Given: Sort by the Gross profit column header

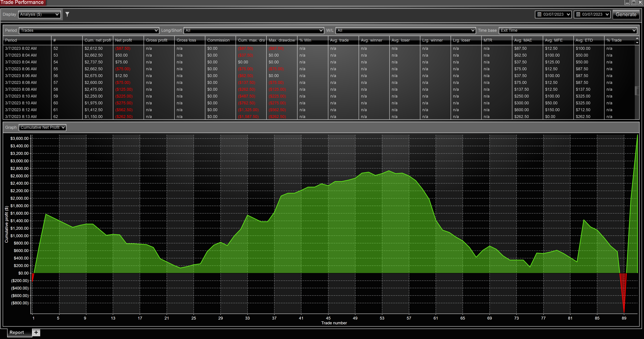Looking at the screenshot, I should [x=159, y=40].
